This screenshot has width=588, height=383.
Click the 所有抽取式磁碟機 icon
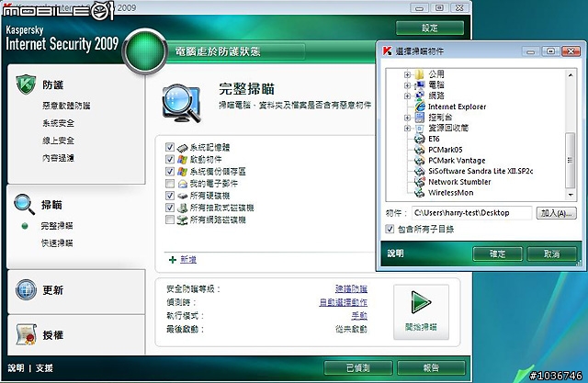click(182, 208)
